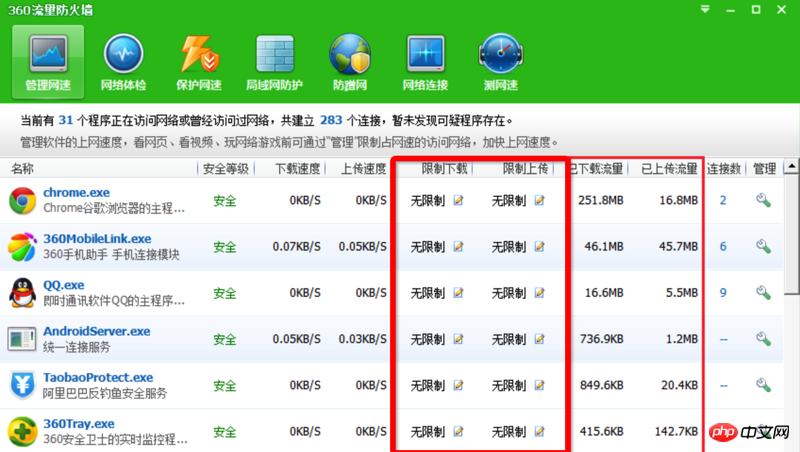This screenshot has height=452, width=800.
Task: View QQ.exe connection count 9
Action: click(723, 293)
